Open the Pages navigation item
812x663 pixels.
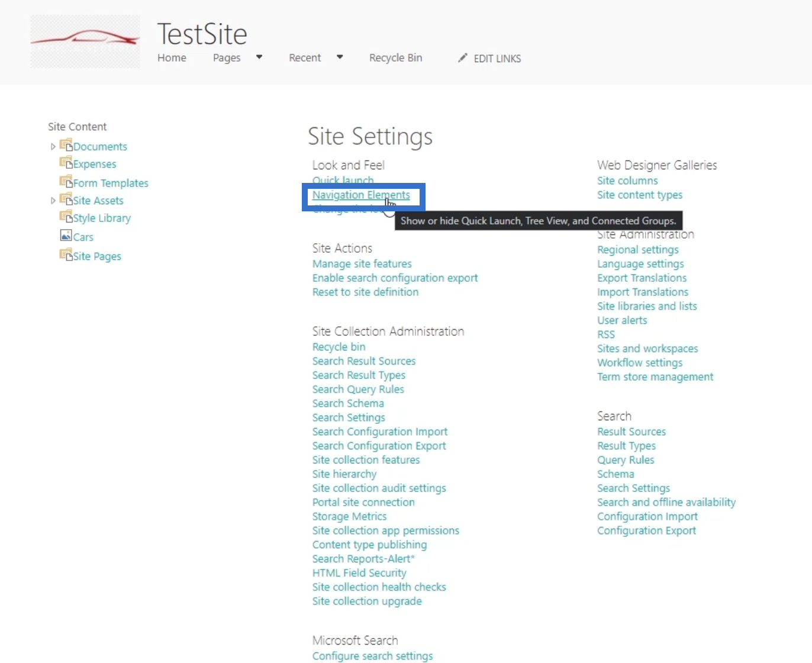coord(227,57)
